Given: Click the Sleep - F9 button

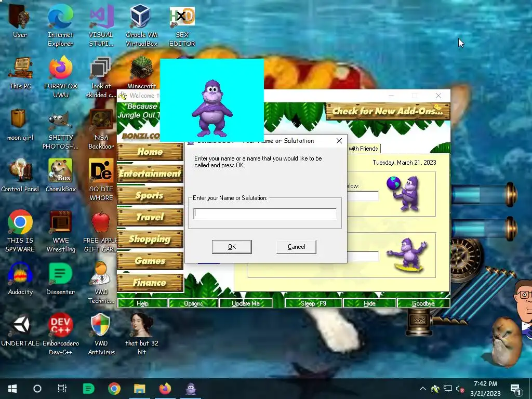Looking at the screenshot, I should 313,303.
